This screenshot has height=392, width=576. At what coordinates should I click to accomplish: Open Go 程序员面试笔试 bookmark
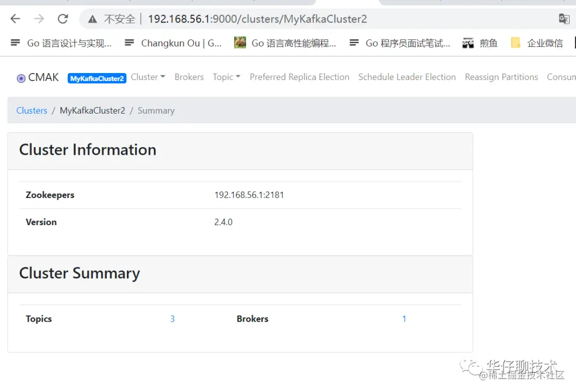[399, 43]
